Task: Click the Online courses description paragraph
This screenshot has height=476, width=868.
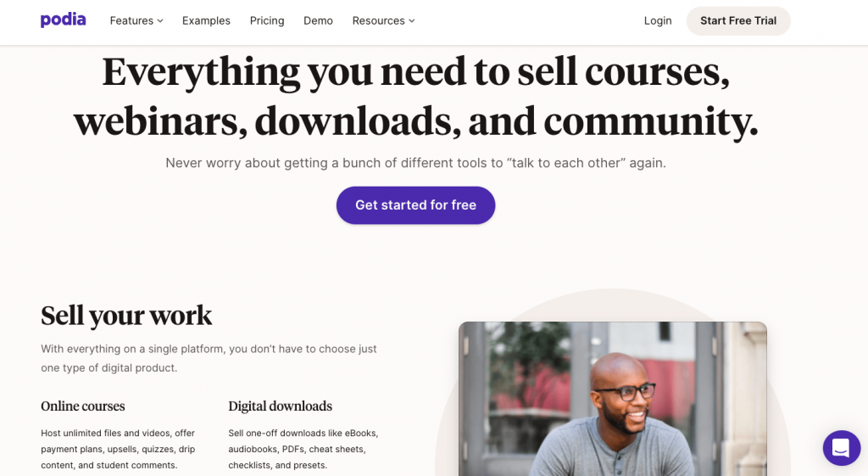Action: pos(118,449)
